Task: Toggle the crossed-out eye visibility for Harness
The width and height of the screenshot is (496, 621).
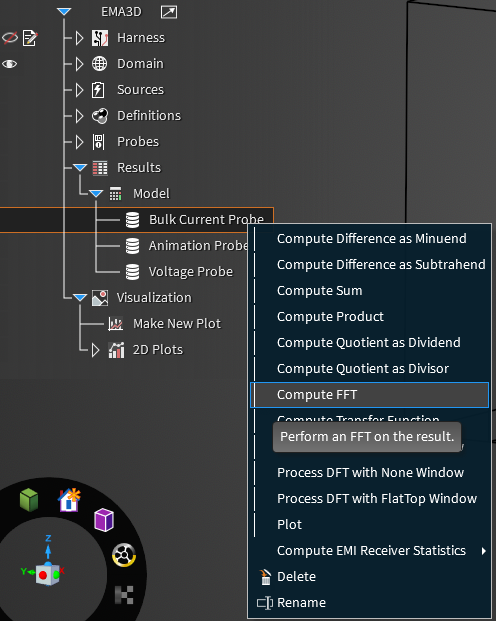Action: 10,38
